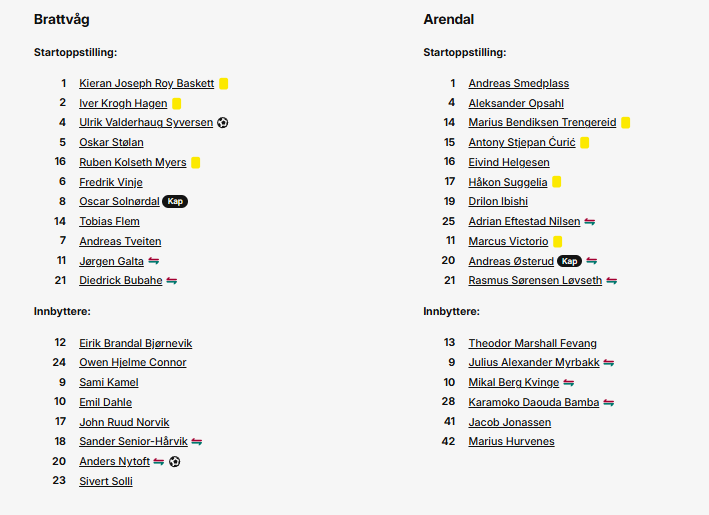Click Theodor Marshall Fevang link

pos(532,344)
